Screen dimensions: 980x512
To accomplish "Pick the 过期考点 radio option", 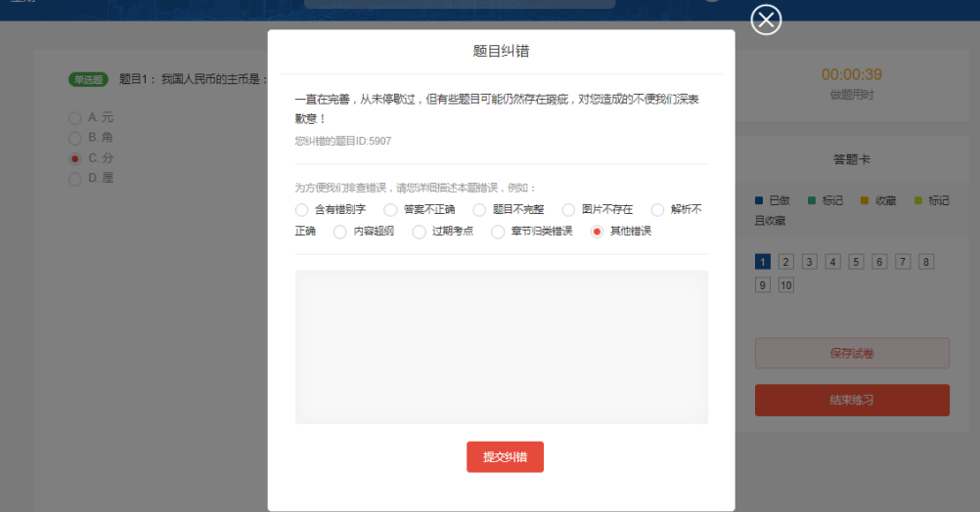I will (419, 232).
